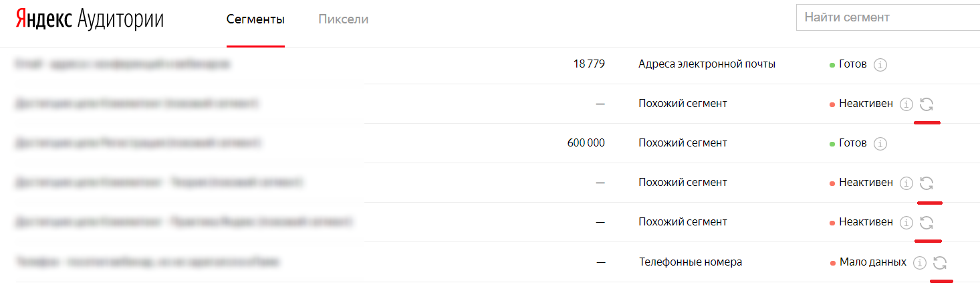This screenshot has width=980, height=291.
Task: Click the "Мало данных" status label
Action: pyautogui.click(x=872, y=262)
